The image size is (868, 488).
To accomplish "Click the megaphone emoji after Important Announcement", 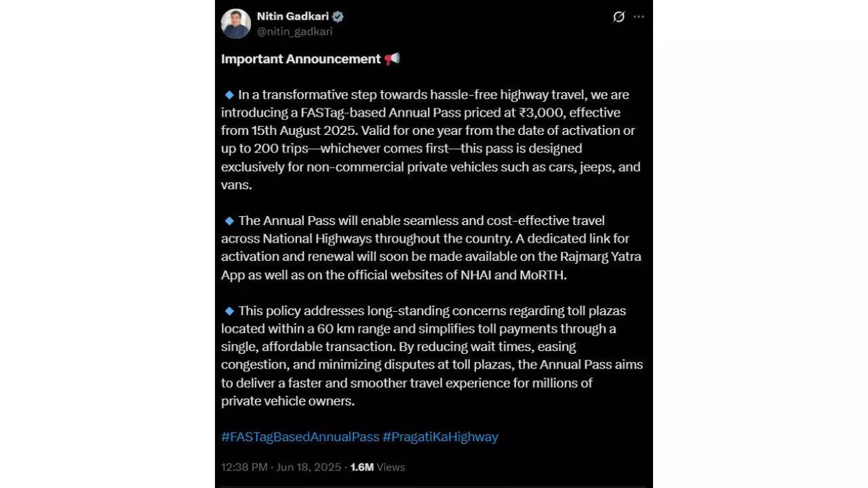I will [x=392, y=59].
